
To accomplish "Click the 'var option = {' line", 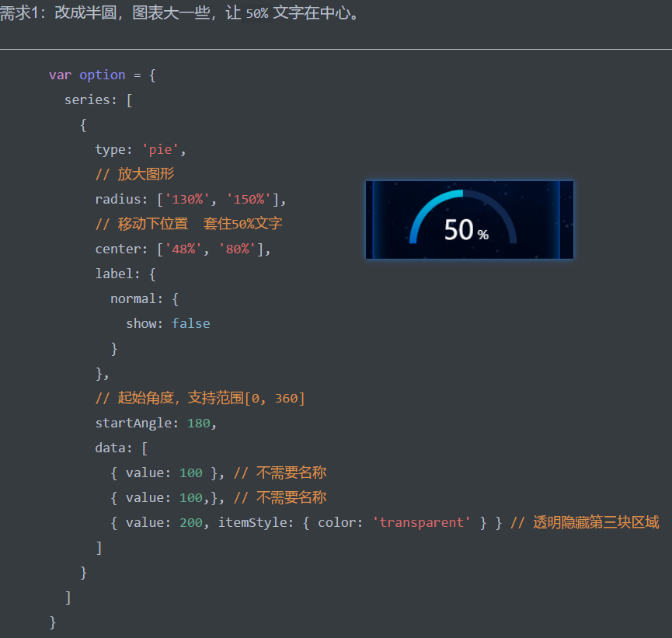I will tap(103, 75).
